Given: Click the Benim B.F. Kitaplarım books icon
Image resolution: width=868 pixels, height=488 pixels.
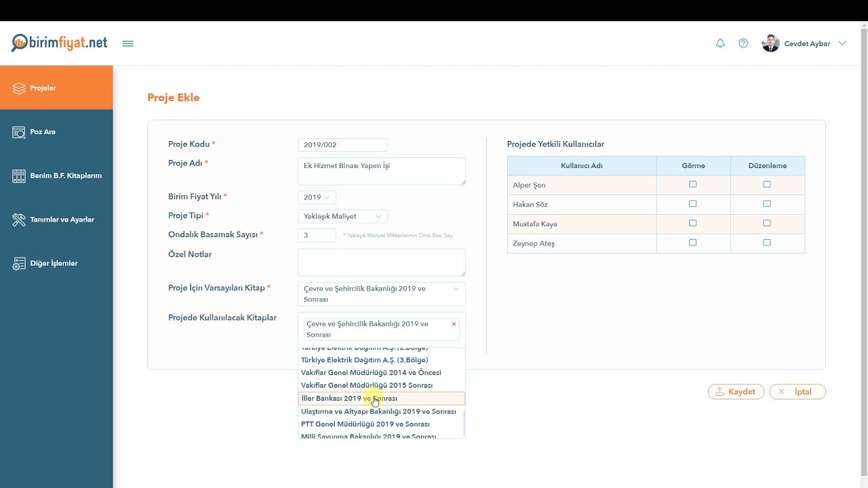Looking at the screenshot, I should 19,176.
